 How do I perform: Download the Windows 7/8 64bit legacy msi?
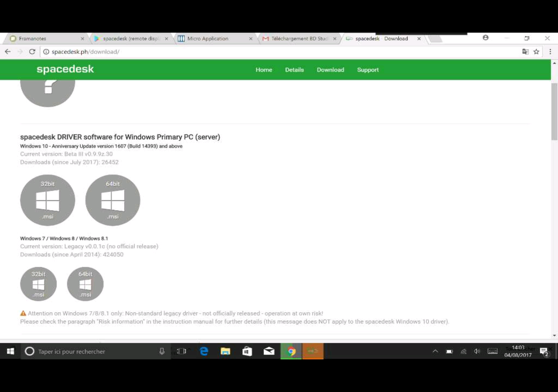point(85,284)
